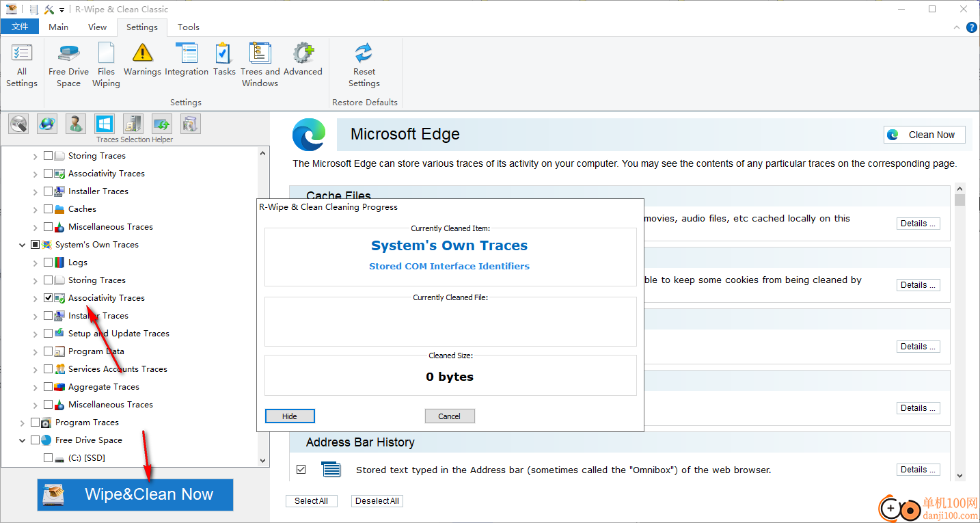
Task: Open Files Wiping settings
Action: [x=106, y=66]
